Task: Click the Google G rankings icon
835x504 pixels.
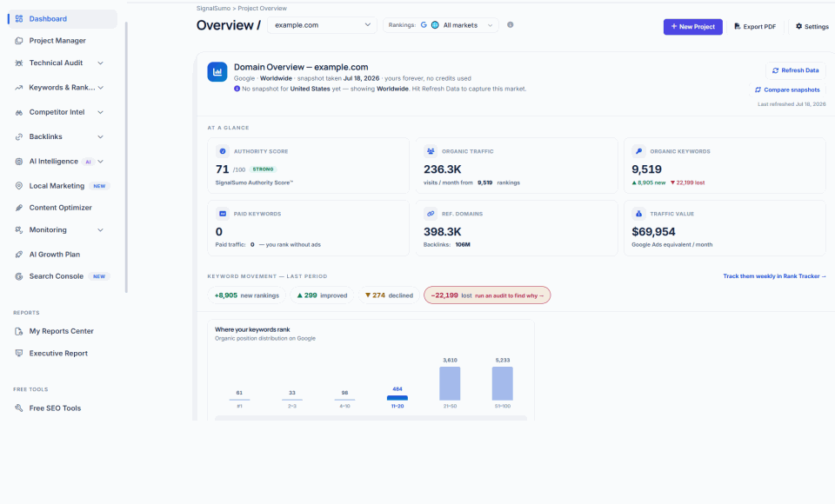Action: [424, 25]
